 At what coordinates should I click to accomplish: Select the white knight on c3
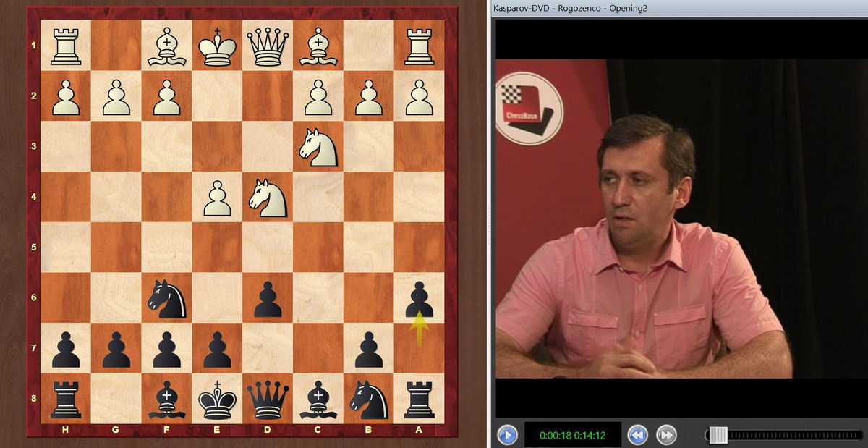point(318,145)
